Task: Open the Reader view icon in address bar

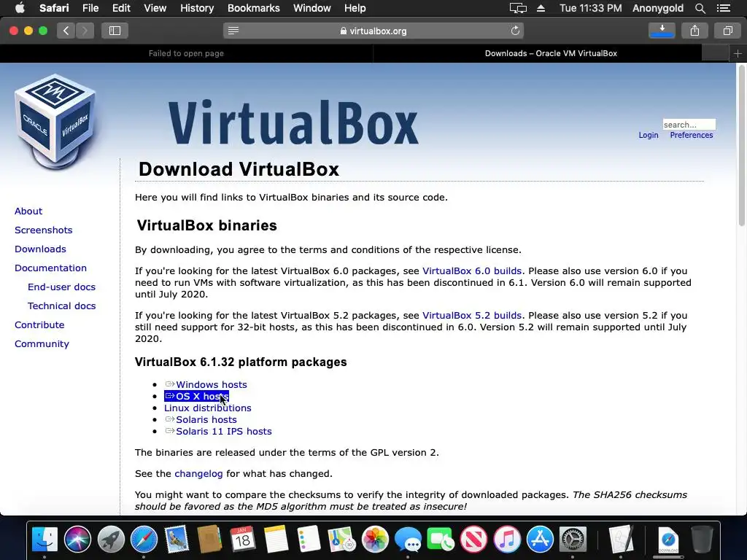Action: [x=233, y=31]
